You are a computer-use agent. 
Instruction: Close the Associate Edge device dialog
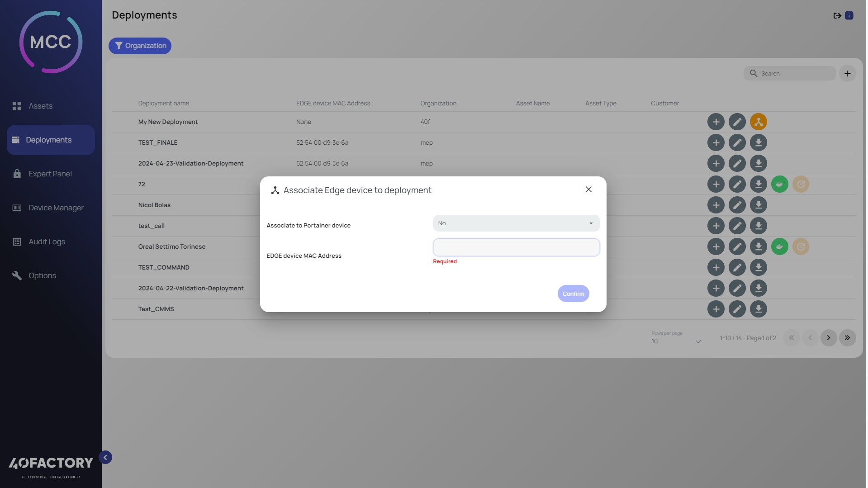click(588, 190)
